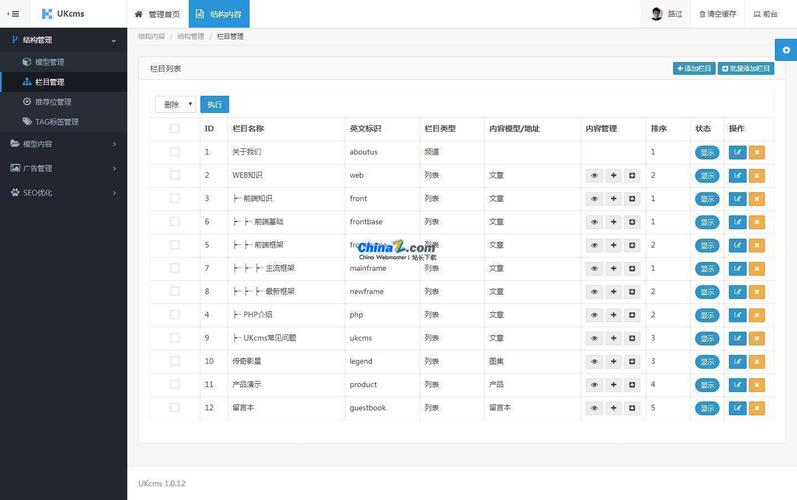Image resolution: width=797 pixels, height=500 pixels.
Task: Open 模型管理 in the sidebar
Action: (64, 62)
